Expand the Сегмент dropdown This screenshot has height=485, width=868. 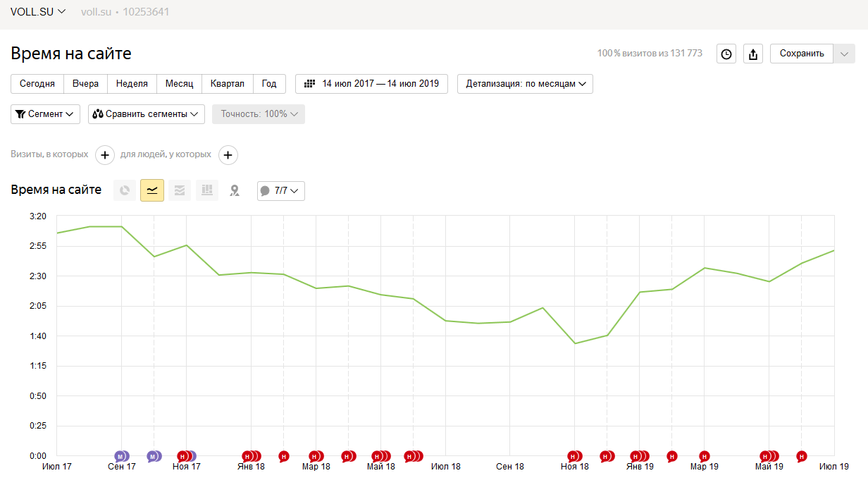[x=46, y=114]
